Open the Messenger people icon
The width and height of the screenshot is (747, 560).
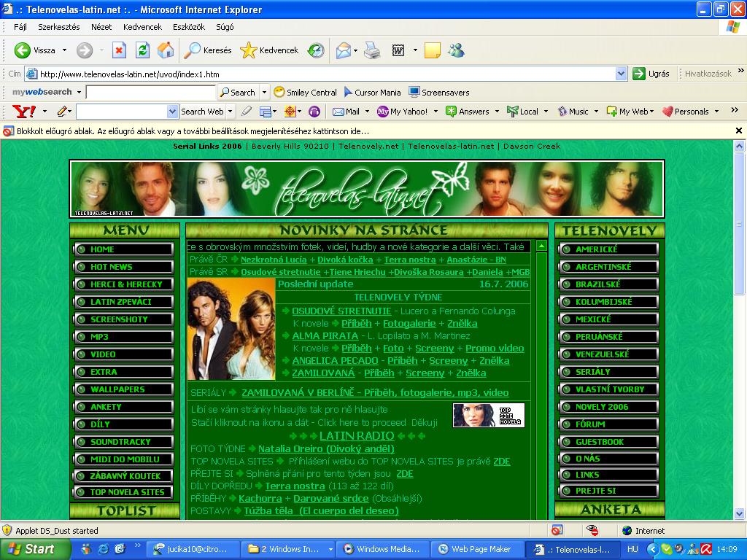(x=457, y=50)
